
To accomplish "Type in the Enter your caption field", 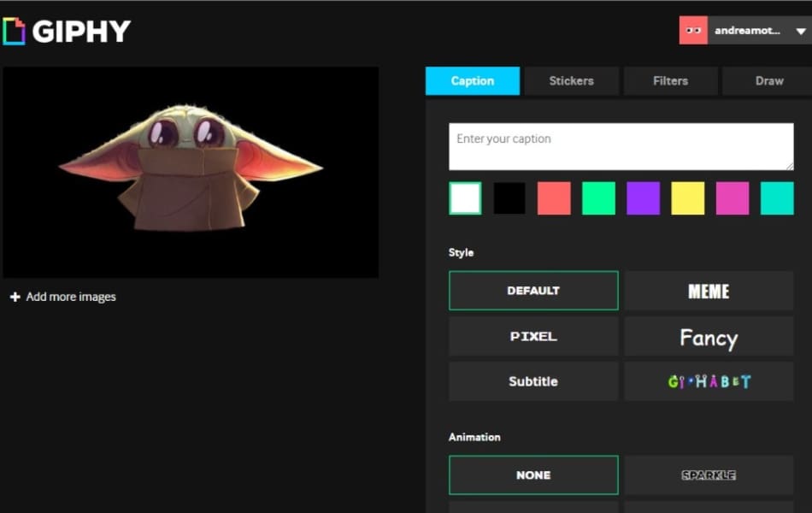I will 621,146.
